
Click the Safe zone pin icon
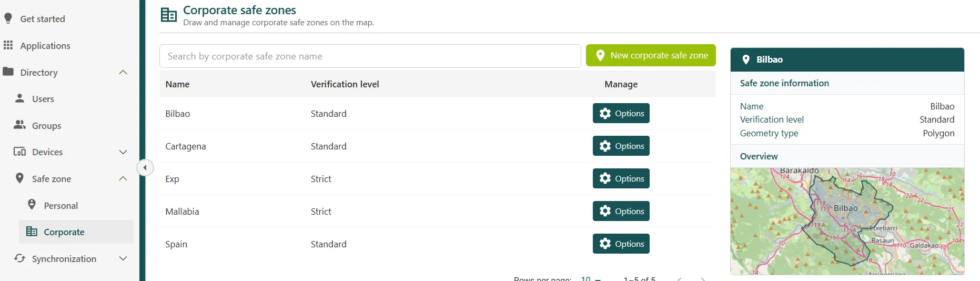pyautogui.click(x=20, y=178)
